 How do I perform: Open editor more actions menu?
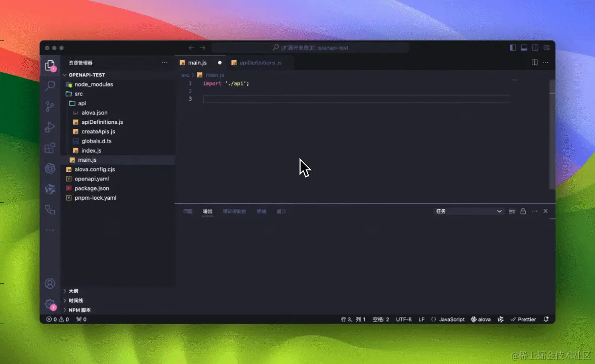pos(545,63)
